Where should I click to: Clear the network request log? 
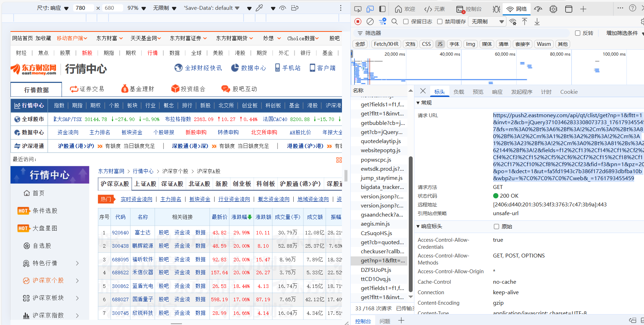coord(370,21)
